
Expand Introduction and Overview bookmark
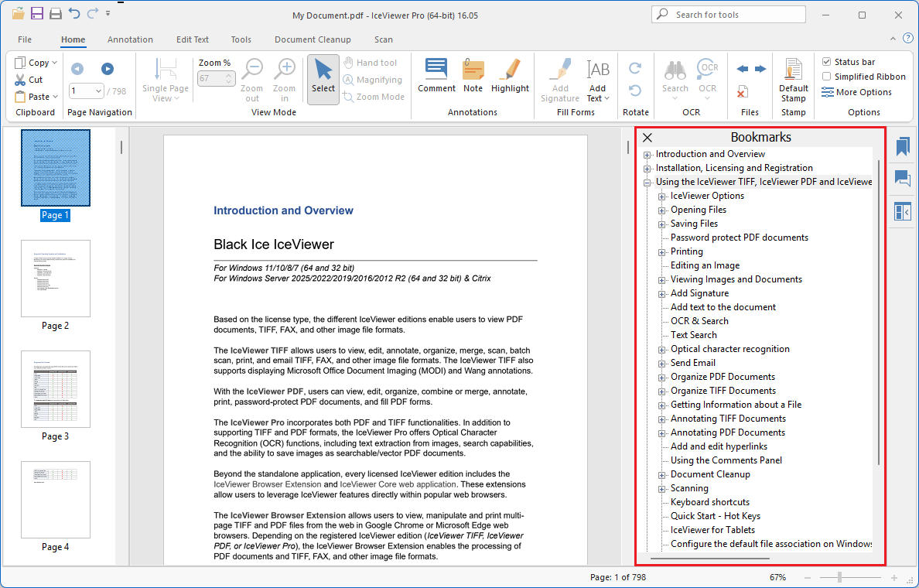point(647,155)
